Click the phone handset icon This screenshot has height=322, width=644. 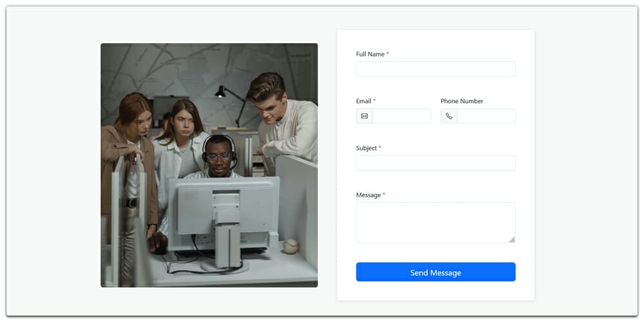click(449, 116)
